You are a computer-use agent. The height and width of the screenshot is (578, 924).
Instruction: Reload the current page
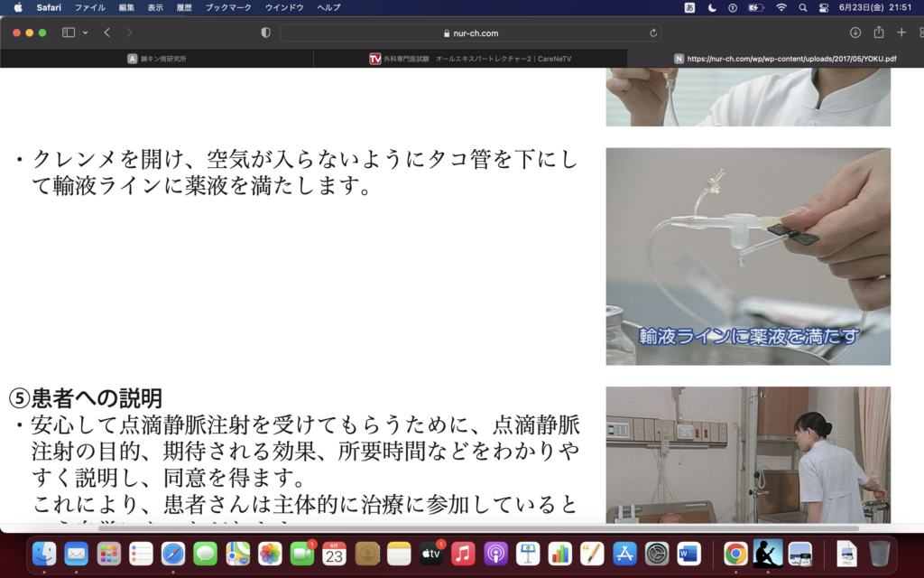tap(653, 32)
